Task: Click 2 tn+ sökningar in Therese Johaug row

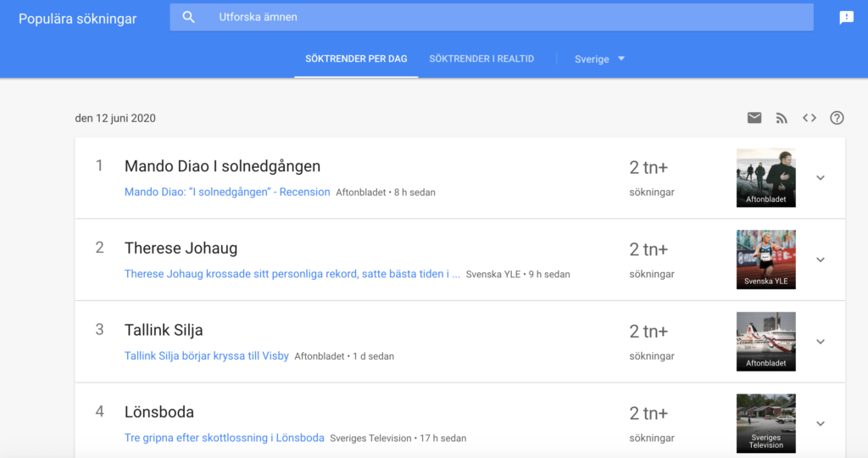Action: pos(652,260)
